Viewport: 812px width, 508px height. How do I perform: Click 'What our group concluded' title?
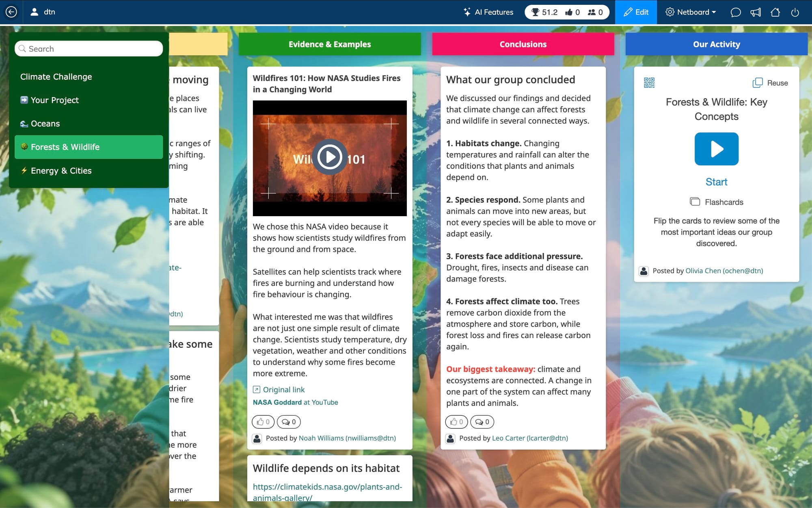click(510, 80)
